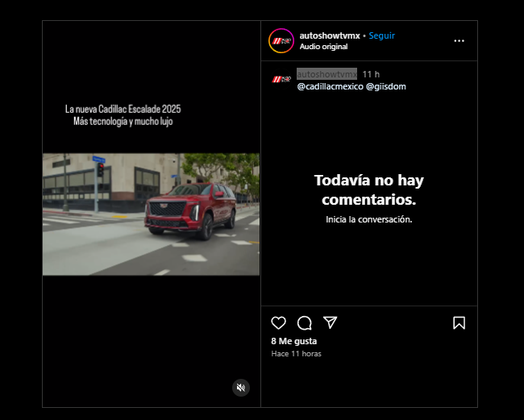Save the post with the bookmark icon
The height and width of the screenshot is (420, 524).
(460, 322)
